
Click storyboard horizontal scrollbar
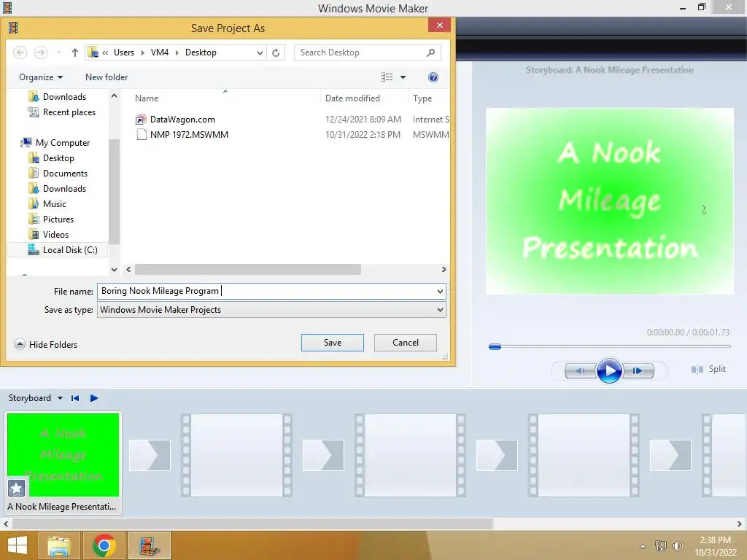pos(252,524)
